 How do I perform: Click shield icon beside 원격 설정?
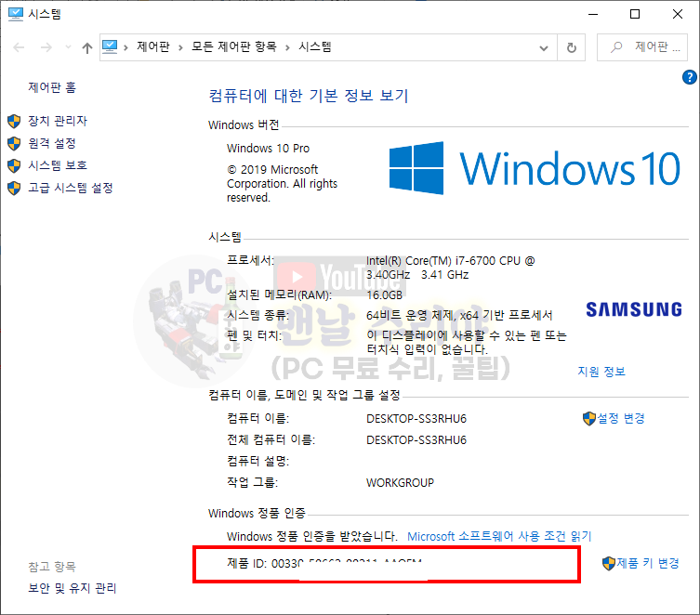coord(14,143)
